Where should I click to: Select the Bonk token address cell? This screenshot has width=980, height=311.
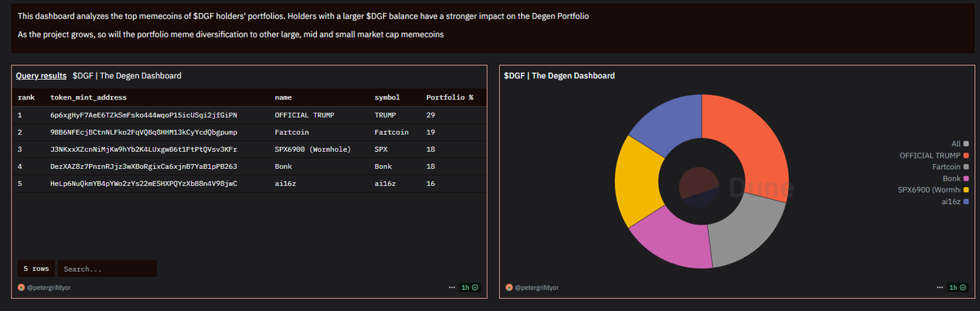click(x=144, y=167)
